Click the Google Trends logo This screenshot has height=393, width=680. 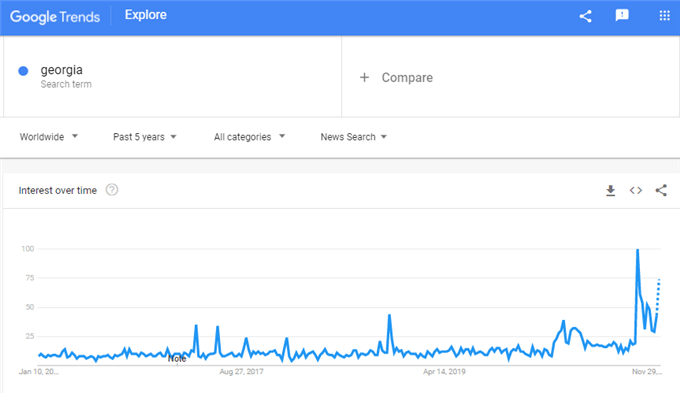55,17
